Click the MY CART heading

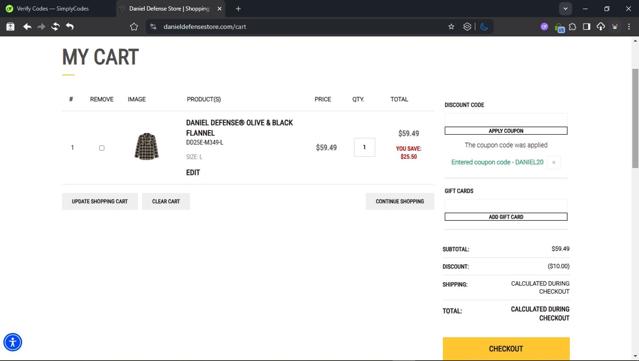pyautogui.click(x=100, y=57)
